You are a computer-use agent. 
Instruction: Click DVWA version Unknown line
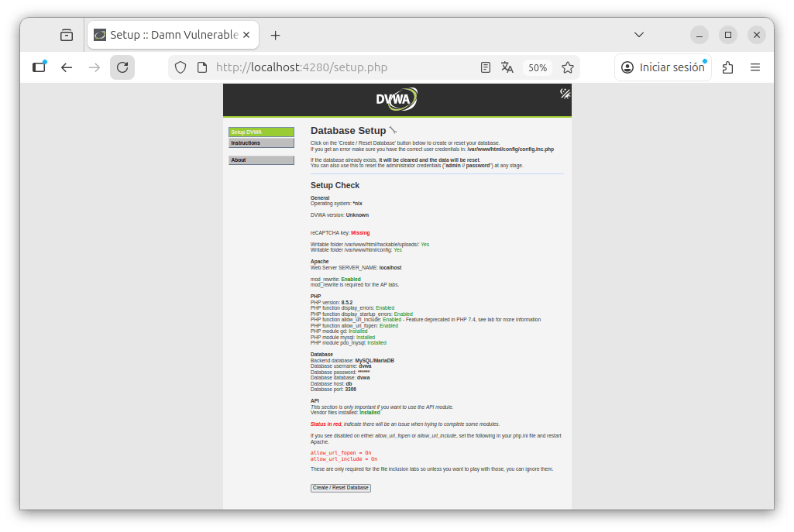pyautogui.click(x=340, y=215)
